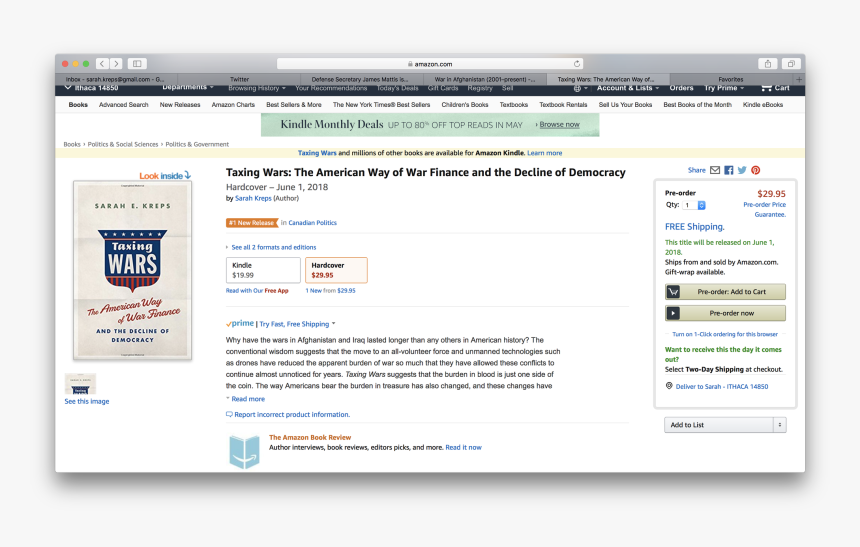Select the Kindle format option

coord(263,270)
